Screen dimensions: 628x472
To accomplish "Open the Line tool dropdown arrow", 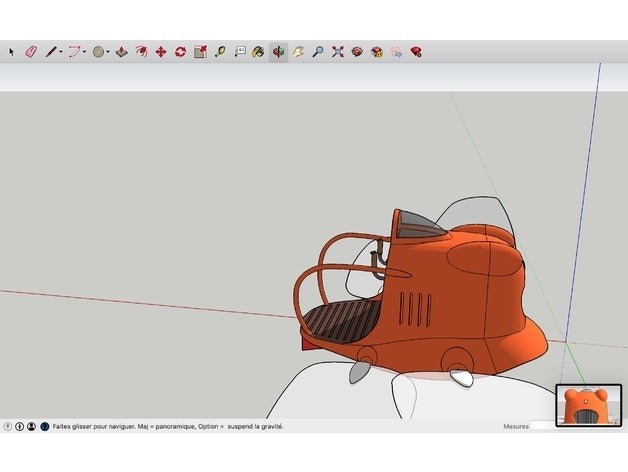I will 61,51.
